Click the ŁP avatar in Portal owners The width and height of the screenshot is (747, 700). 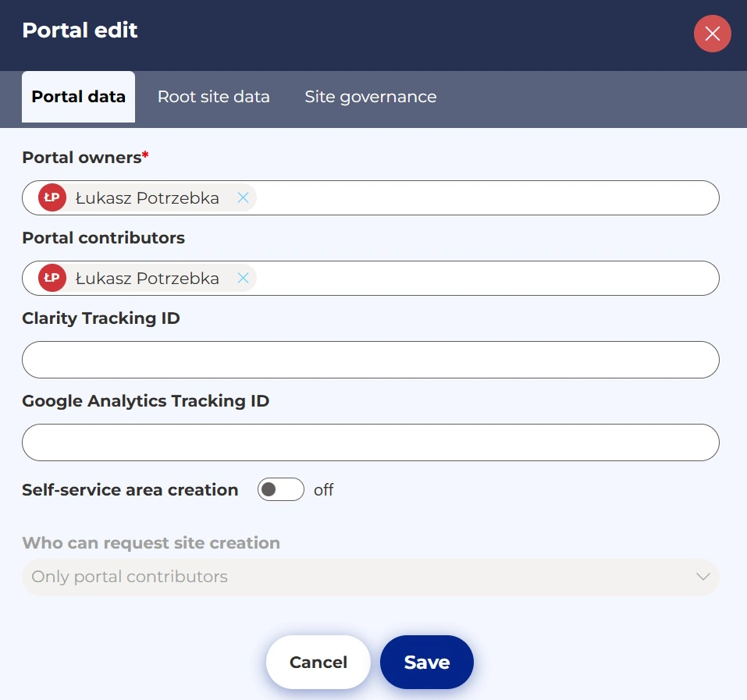click(x=52, y=198)
